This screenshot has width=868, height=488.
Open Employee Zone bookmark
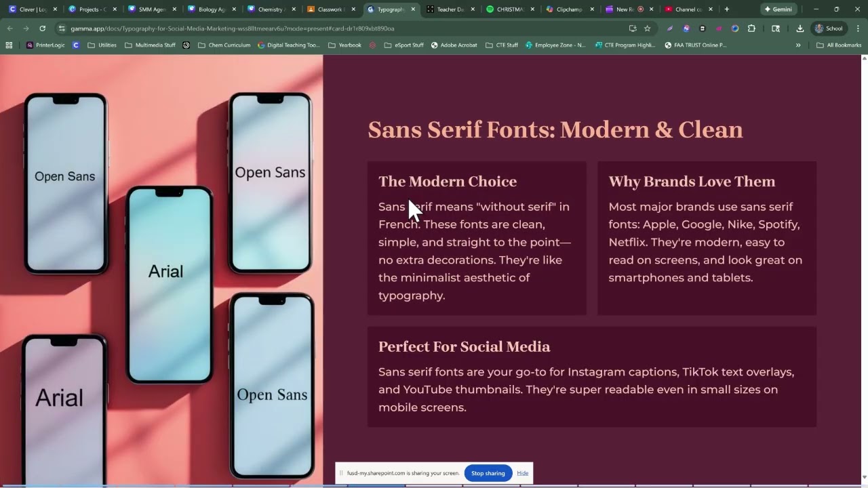click(555, 45)
